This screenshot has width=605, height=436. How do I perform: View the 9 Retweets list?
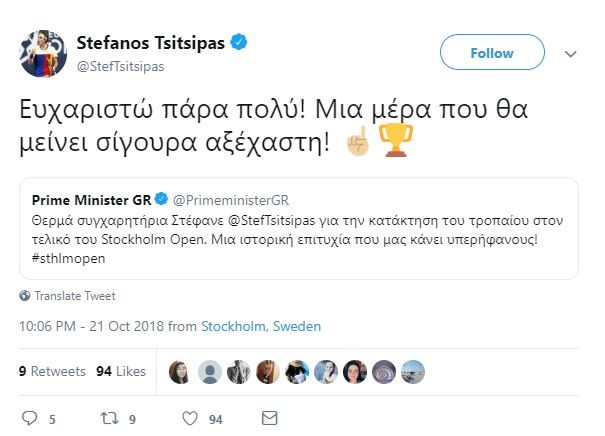[x=52, y=371]
